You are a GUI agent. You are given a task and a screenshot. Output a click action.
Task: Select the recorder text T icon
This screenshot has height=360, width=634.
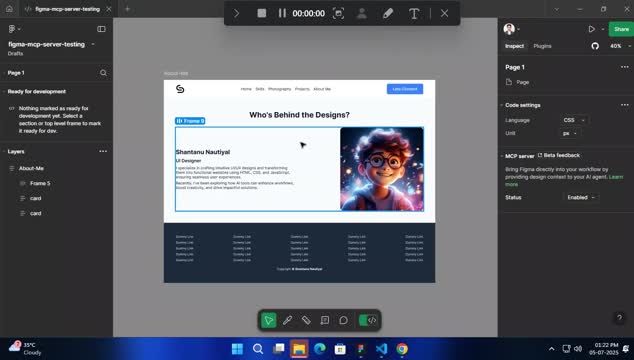point(414,13)
